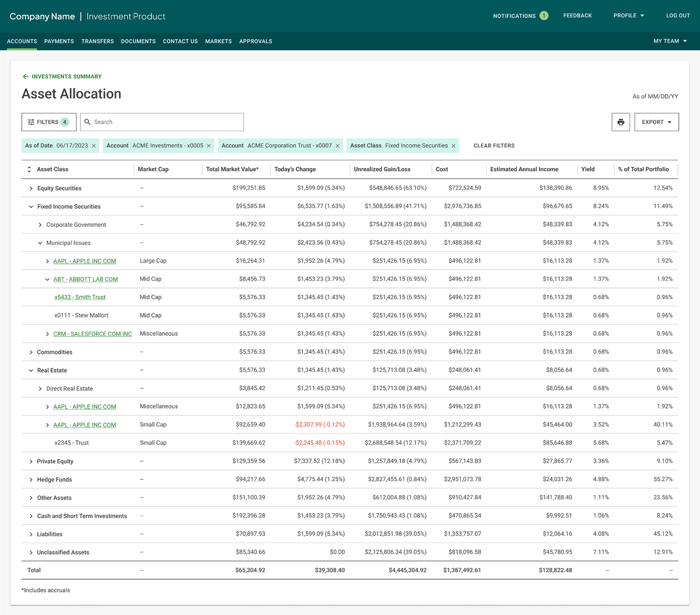Open the My Team dropdown
Viewport: 700px width, 615px height.
click(670, 41)
